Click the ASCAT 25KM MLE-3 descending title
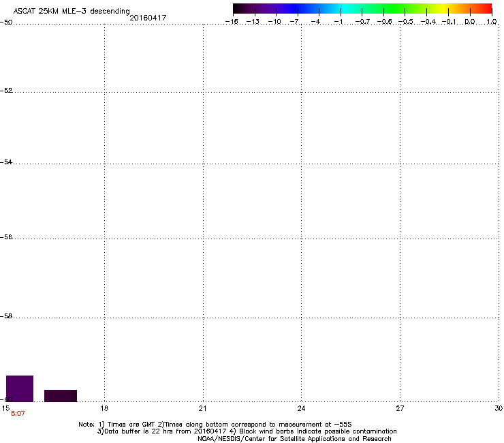The width and height of the screenshot is (504, 443). pyautogui.click(x=72, y=12)
